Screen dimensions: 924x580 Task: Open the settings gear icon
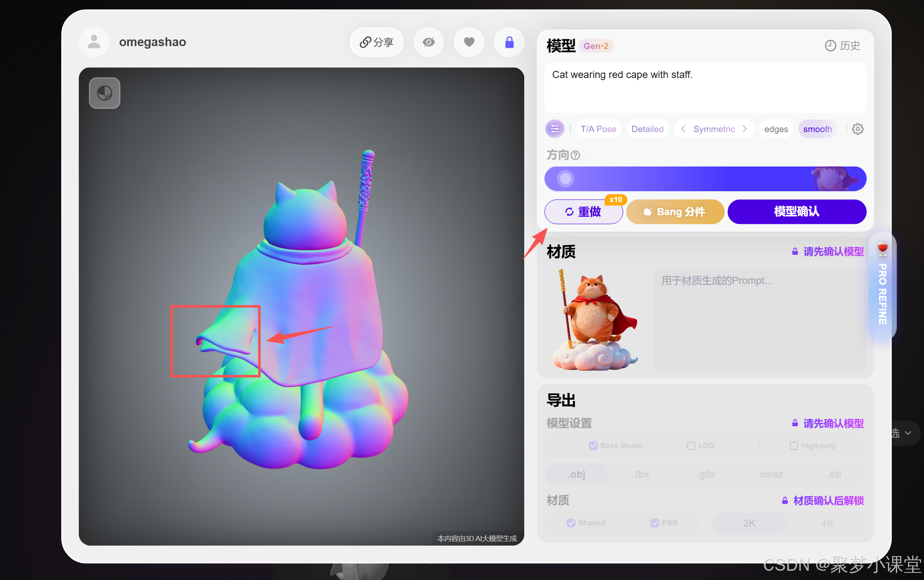point(858,129)
